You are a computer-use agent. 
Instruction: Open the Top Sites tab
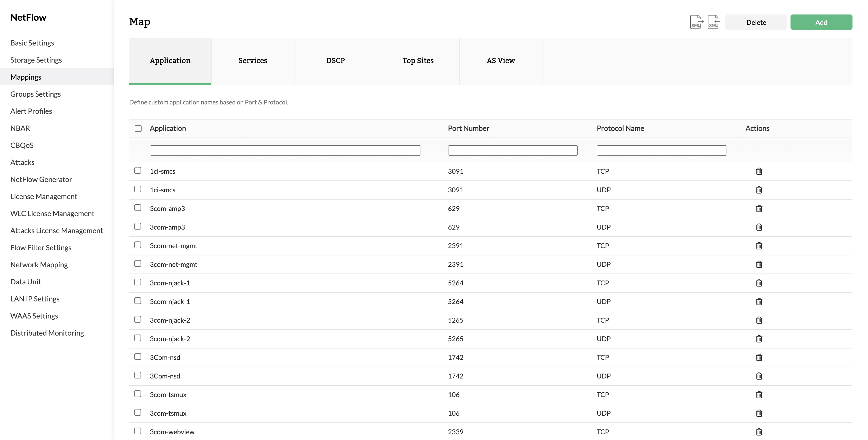pos(418,61)
